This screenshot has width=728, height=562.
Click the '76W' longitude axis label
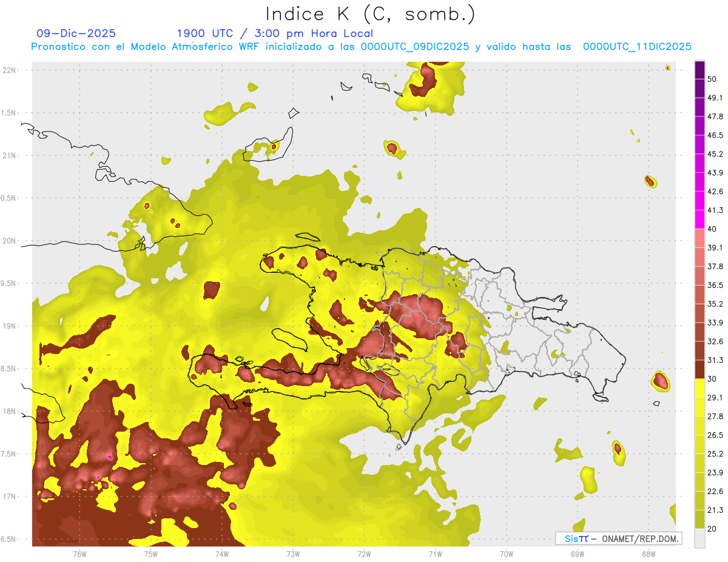79,554
